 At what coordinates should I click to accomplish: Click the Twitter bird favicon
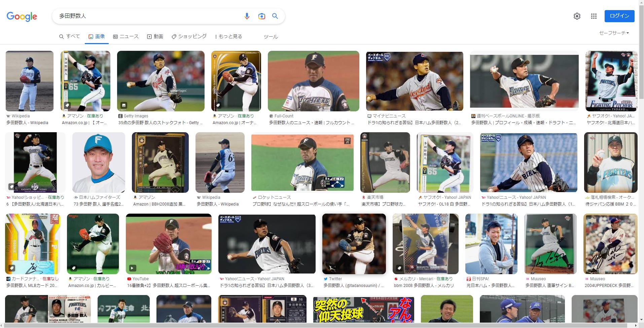click(x=326, y=279)
